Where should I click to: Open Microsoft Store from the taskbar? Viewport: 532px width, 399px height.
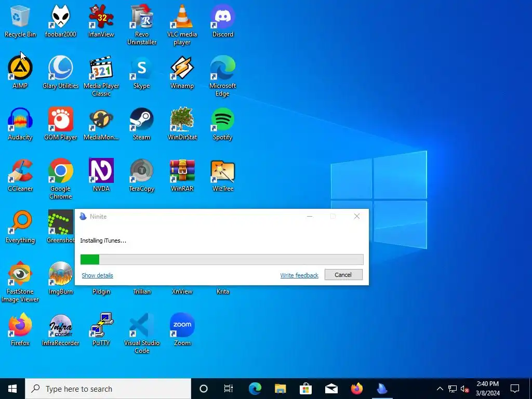[x=305, y=389]
